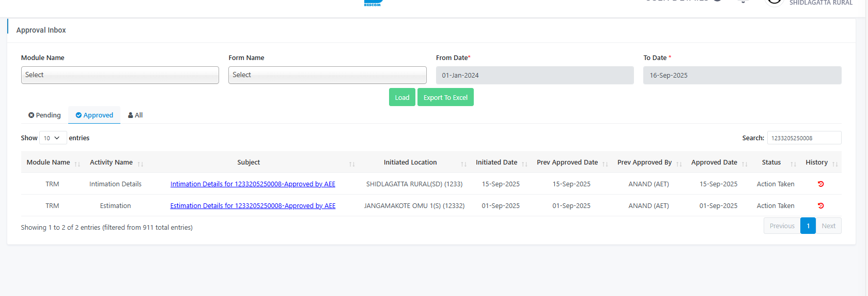
Task: Go to Next page
Action: pos(829,226)
